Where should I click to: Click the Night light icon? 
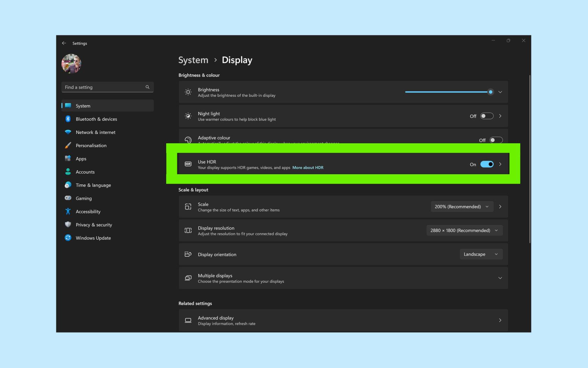188,116
